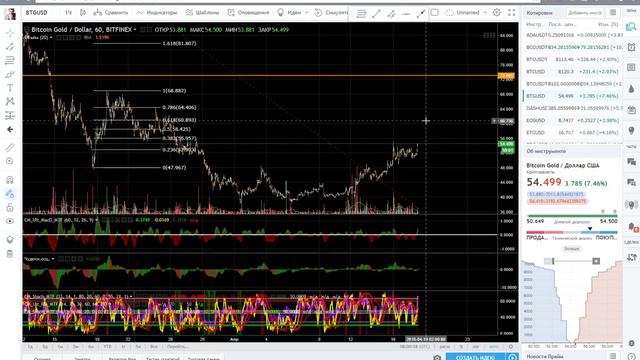Toggle lock all drawing tools
640x360 pixels.
coord(10,207)
